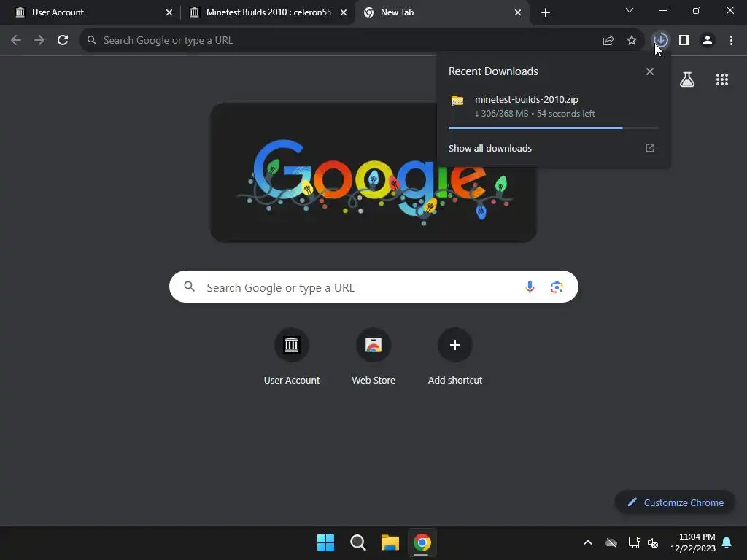747x560 pixels.
Task: Expand the tab search dropdown arrow
Action: (x=630, y=10)
